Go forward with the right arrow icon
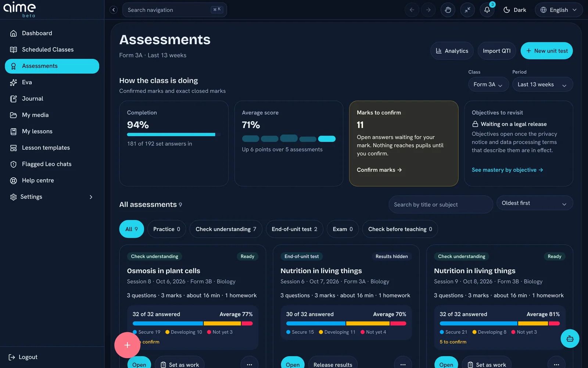The width and height of the screenshot is (588, 368). tap(428, 10)
